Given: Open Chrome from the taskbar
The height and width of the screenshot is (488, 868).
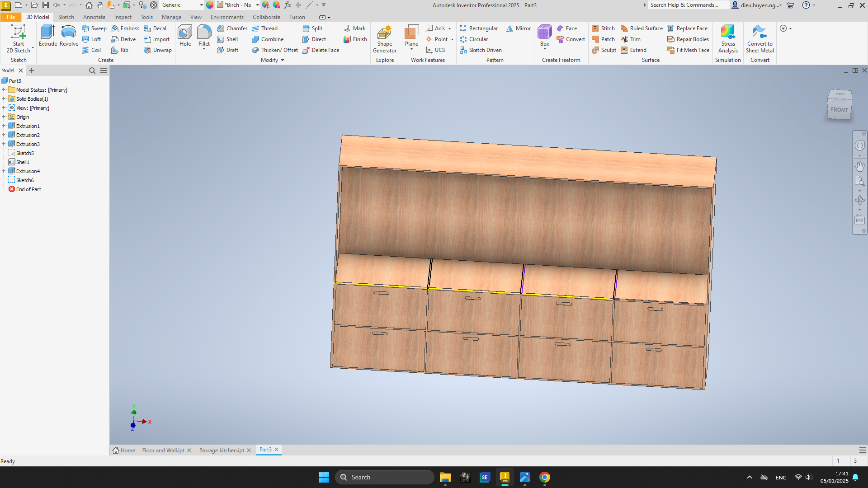Looking at the screenshot, I should click(x=544, y=477).
